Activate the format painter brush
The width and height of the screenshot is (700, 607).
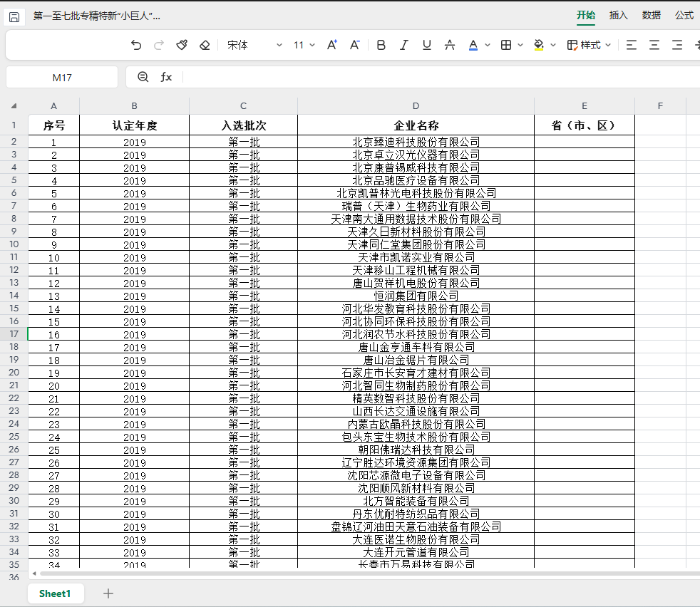pyautogui.click(x=182, y=45)
